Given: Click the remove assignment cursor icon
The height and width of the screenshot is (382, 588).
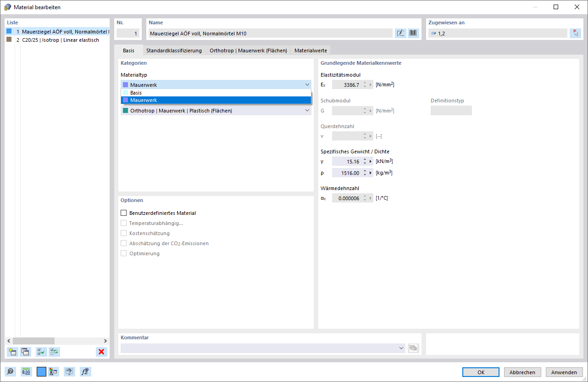Looking at the screenshot, I should (575, 33).
